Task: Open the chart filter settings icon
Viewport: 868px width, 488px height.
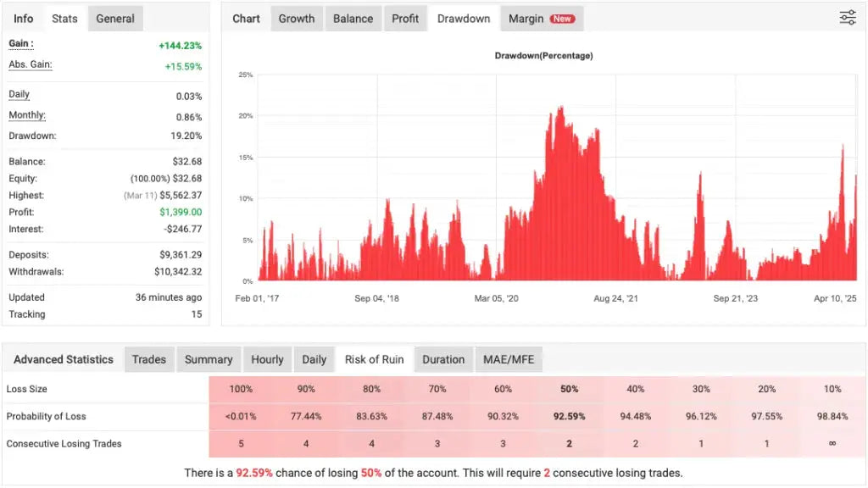Action: point(847,17)
